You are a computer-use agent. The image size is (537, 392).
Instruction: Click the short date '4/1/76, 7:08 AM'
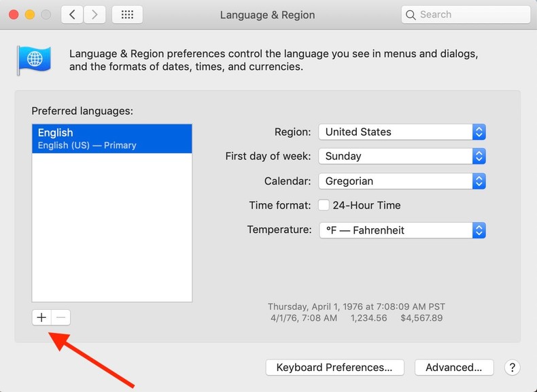303,318
